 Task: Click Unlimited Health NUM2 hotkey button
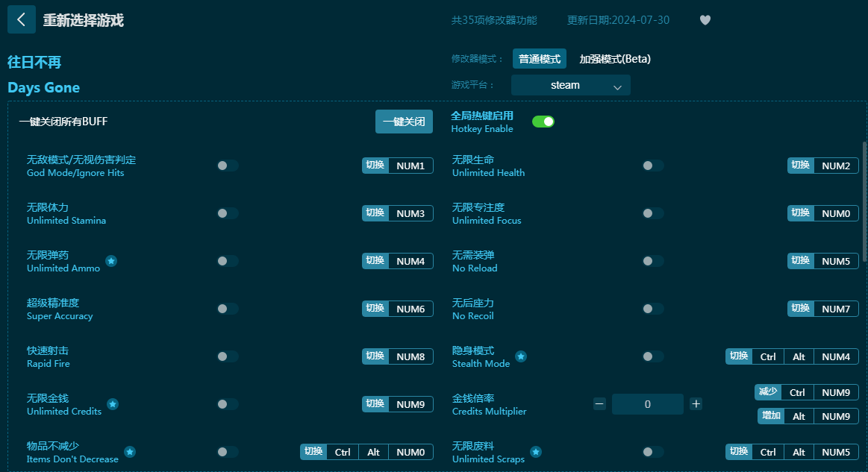point(822,166)
